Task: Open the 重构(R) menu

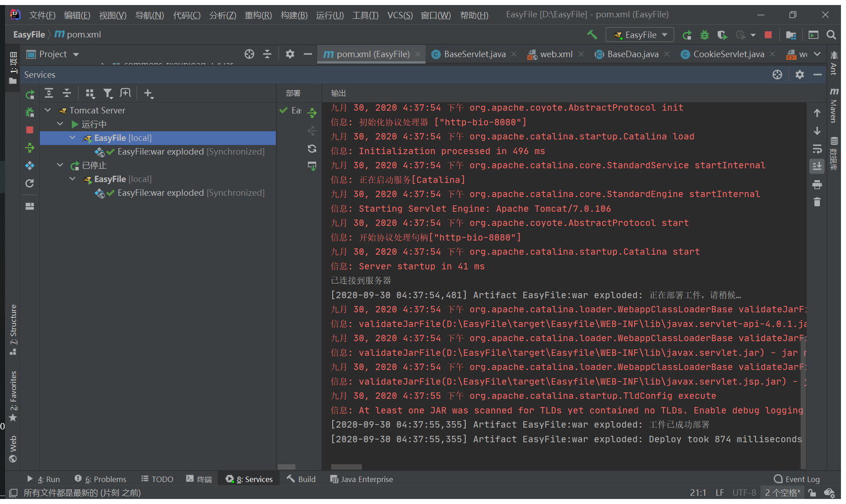Action: (x=258, y=15)
